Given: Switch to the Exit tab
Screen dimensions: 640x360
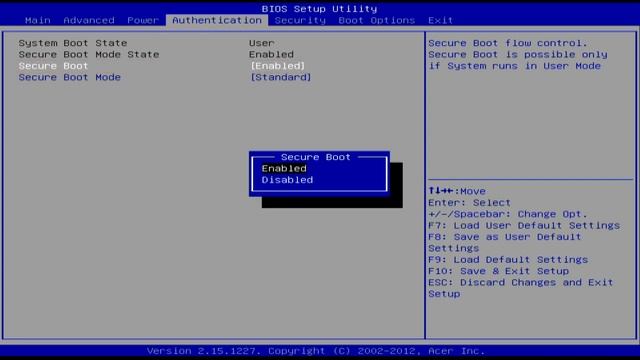Looking at the screenshot, I should (x=440, y=20).
